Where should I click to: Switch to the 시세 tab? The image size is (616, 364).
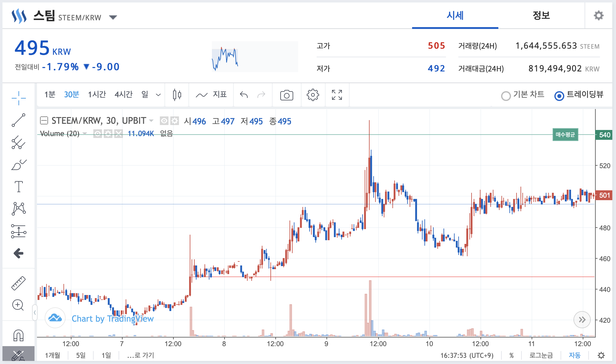(x=455, y=15)
